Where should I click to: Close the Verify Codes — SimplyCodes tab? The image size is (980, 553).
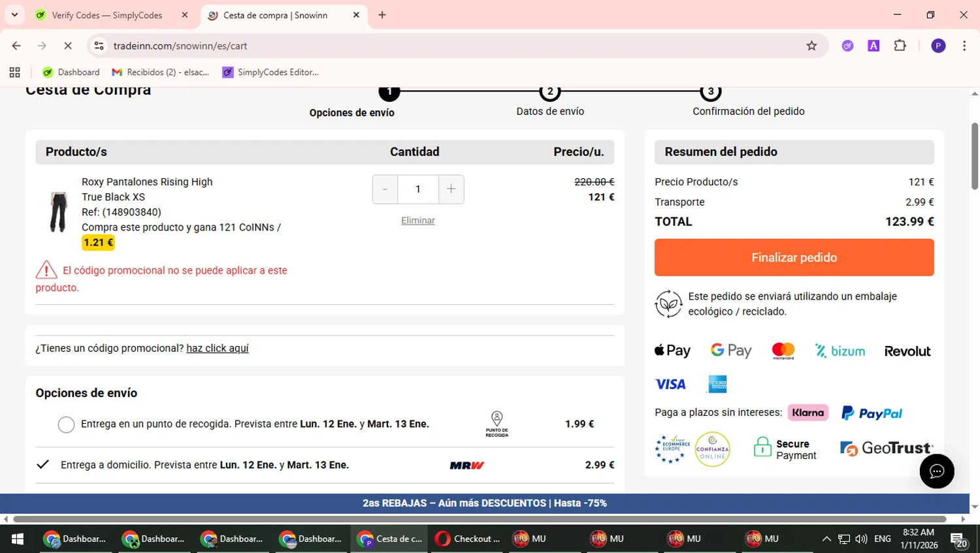[185, 15]
